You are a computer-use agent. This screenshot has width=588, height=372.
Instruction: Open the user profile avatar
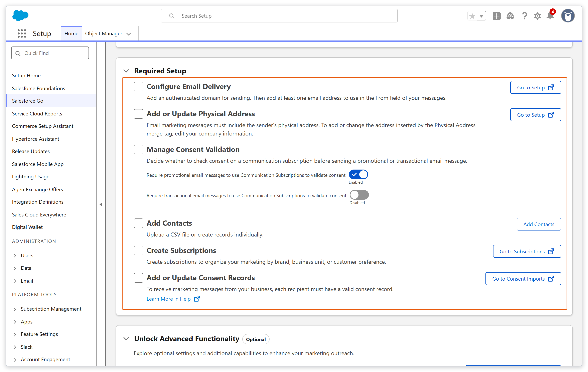click(x=568, y=16)
